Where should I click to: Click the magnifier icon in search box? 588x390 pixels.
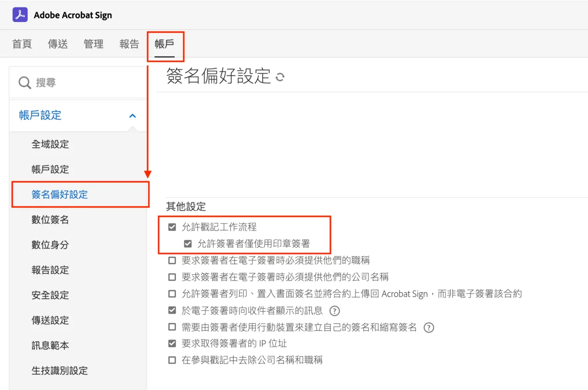coord(24,83)
